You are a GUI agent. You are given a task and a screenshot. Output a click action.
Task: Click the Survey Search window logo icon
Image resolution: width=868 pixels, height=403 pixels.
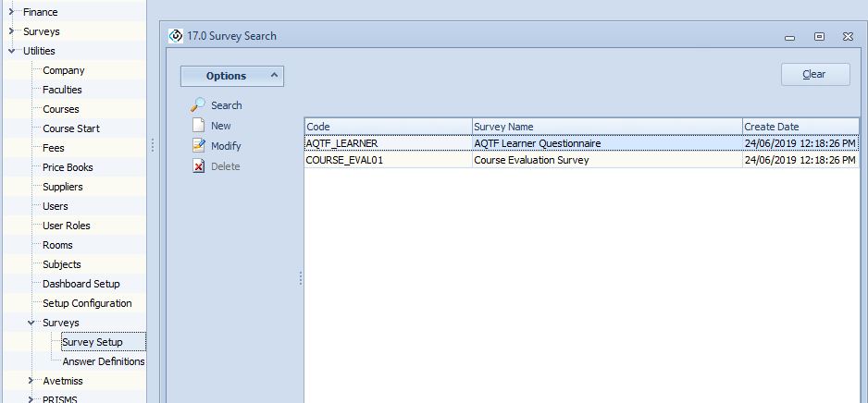tap(176, 36)
